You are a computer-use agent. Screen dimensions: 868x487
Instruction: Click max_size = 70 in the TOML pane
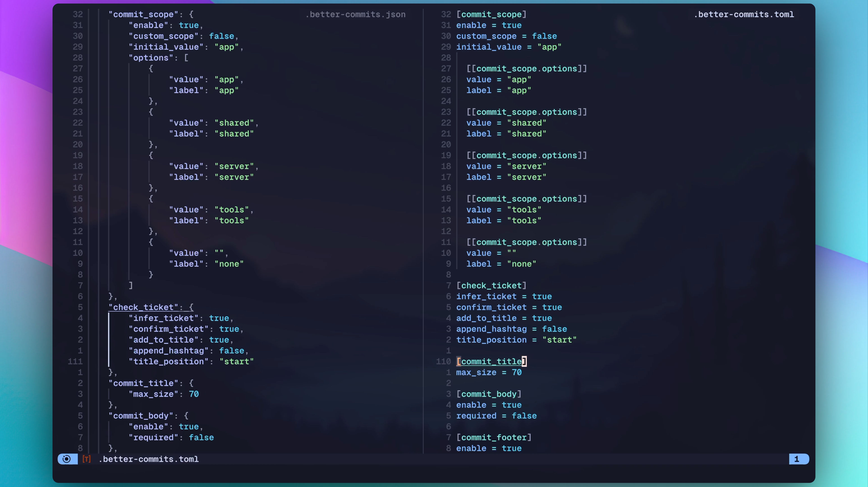(x=489, y=372)
